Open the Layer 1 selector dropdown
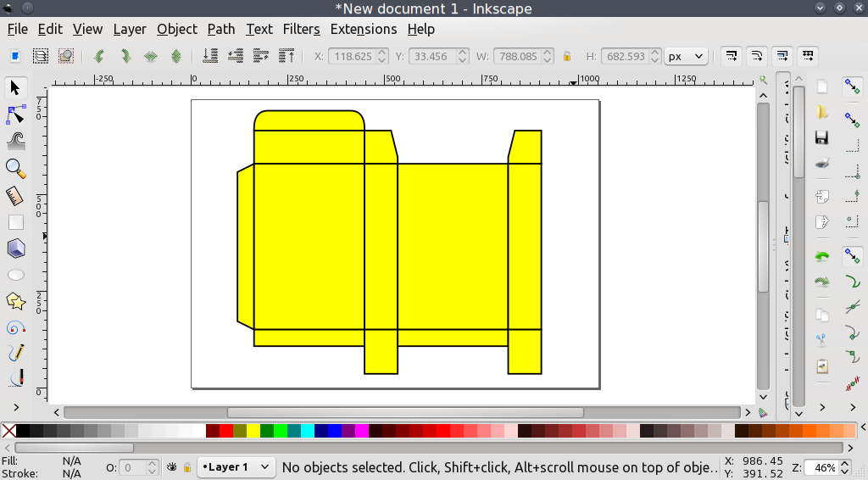 pyautogui.click(x=236, y=467)
